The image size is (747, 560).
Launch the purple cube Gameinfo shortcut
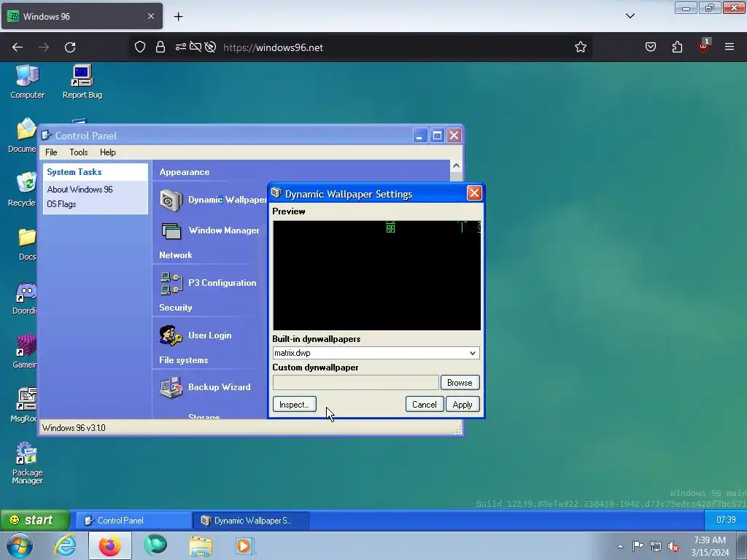pos(25,351)
